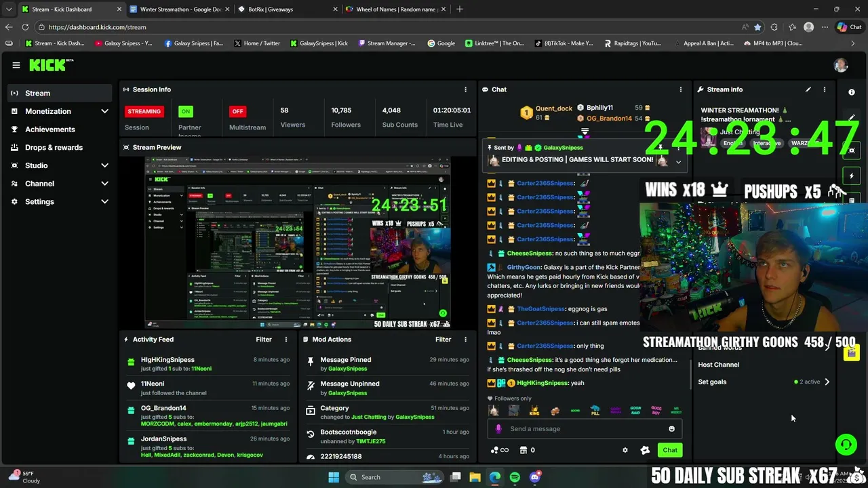Insert the GOON RAID emote
The width and height of the screenshot is (868, 488).
pyautogui.click(x=635, y=411)
